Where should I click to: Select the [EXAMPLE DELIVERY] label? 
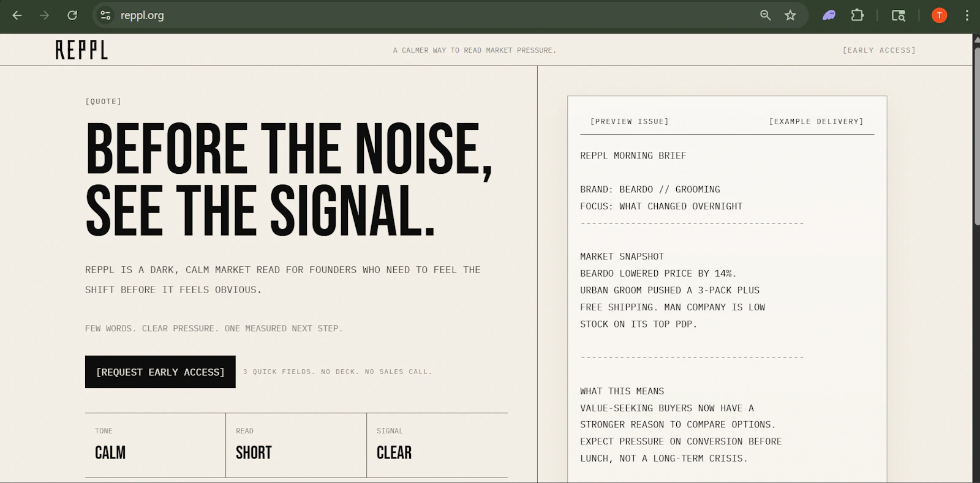816,121
